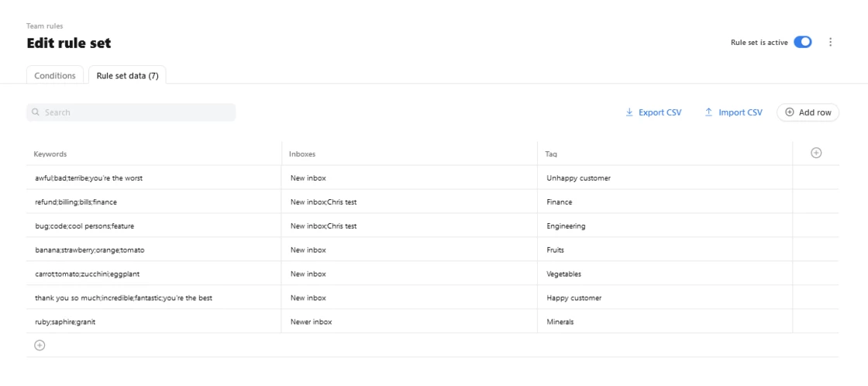Select the Keywords column header
868x386 pixels.
[50, 154]
